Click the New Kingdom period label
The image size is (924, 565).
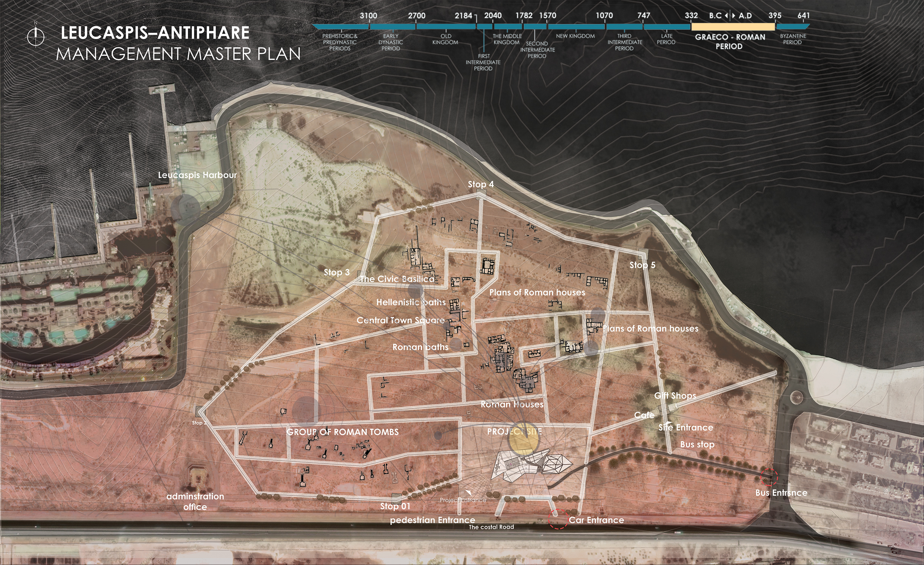575,36
